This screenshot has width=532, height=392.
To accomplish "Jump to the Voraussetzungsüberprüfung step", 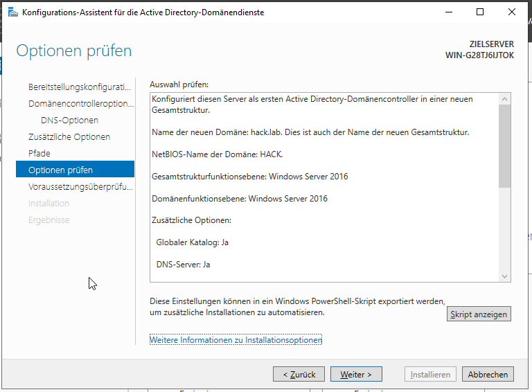I will tap(80, 187).
